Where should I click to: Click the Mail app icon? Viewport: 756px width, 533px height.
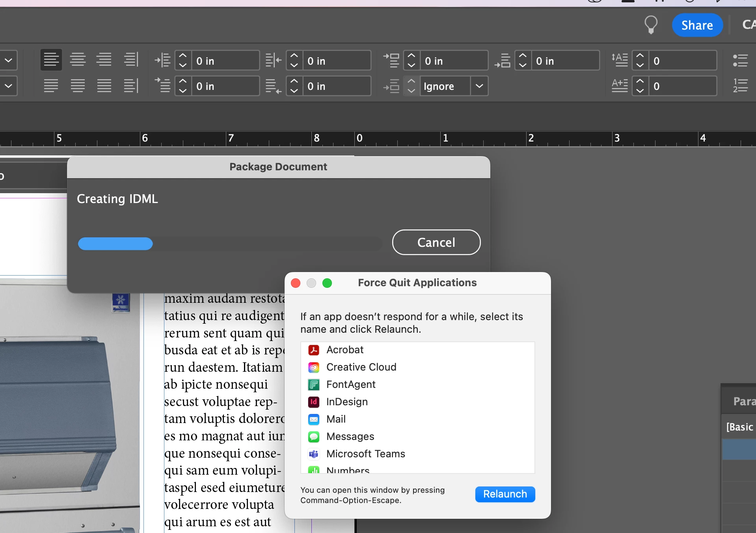click(314, 419)
